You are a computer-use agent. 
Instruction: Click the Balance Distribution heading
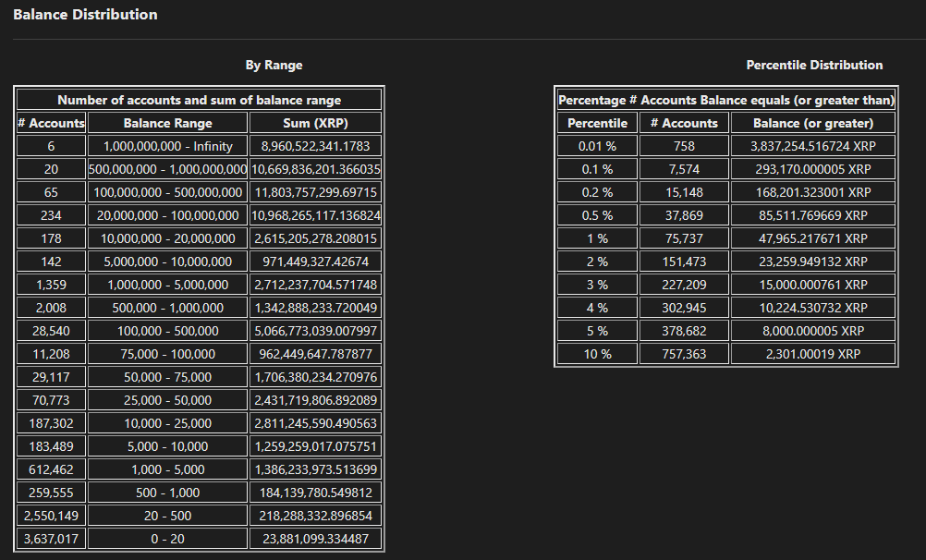pos(85,15)
